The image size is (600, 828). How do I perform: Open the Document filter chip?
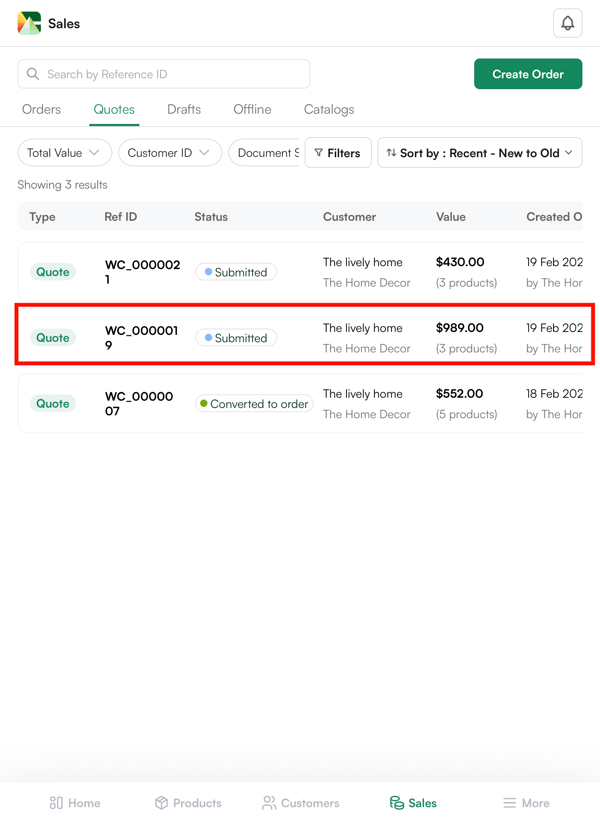(x=265, y=153)
